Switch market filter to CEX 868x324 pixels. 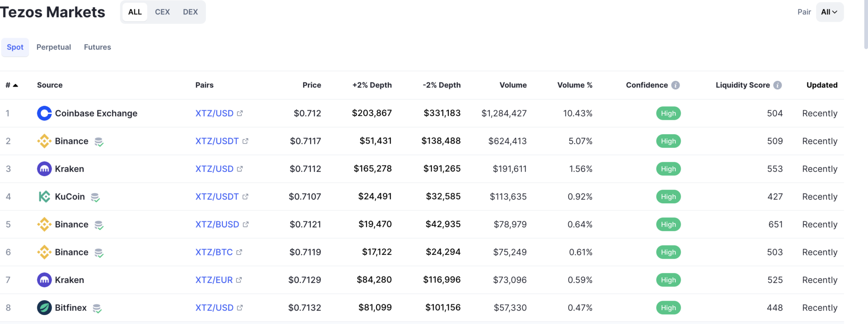coord(162,12)
